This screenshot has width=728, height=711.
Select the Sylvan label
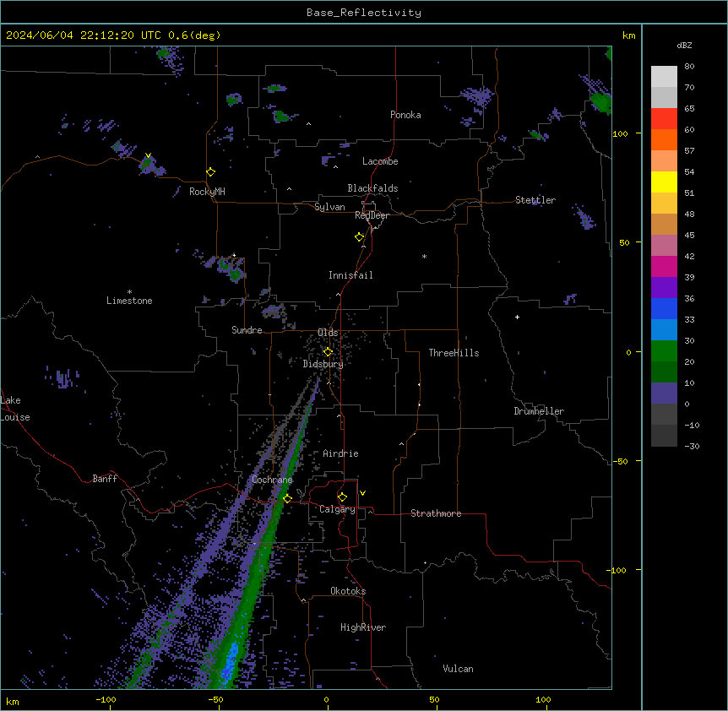[329, 207]
